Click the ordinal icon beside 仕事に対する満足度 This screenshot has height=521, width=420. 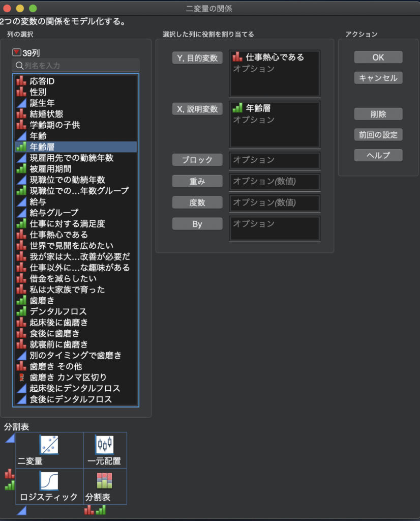21,224
